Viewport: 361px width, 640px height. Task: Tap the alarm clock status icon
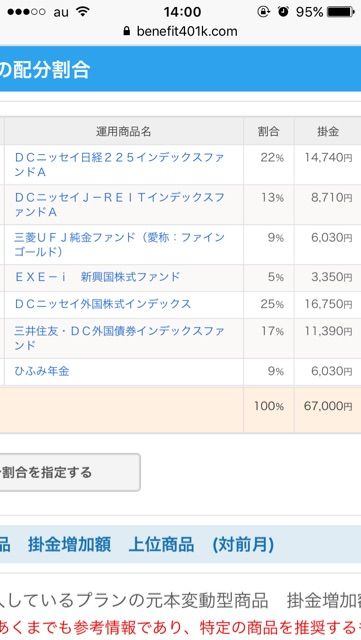click(283, 11)
